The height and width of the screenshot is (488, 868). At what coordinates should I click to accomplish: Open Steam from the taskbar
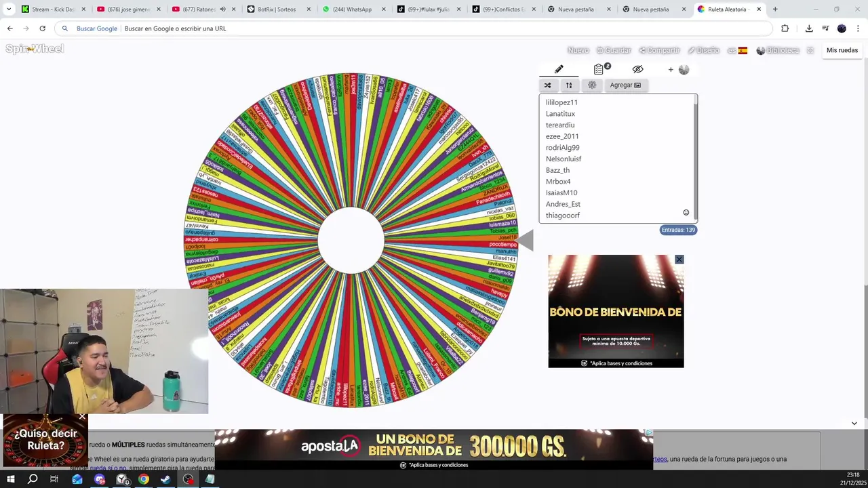pyautogui.click(x=165, y=479)
